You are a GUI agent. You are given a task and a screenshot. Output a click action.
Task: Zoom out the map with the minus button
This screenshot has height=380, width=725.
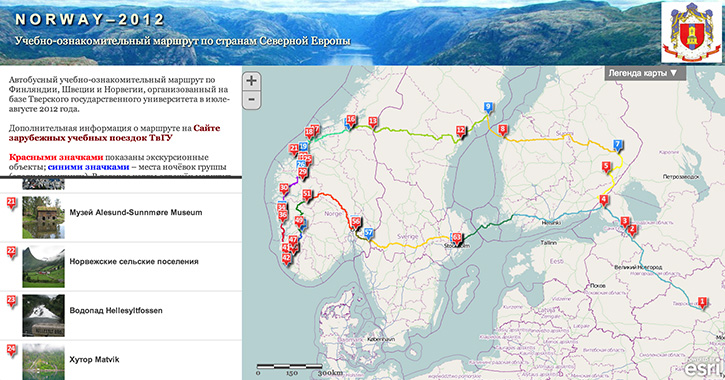pos(251,99)
